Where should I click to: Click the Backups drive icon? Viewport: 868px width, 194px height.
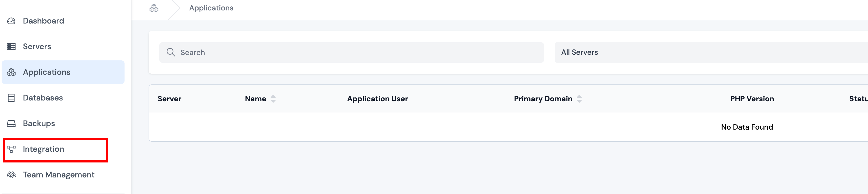[x=11, y=123]
